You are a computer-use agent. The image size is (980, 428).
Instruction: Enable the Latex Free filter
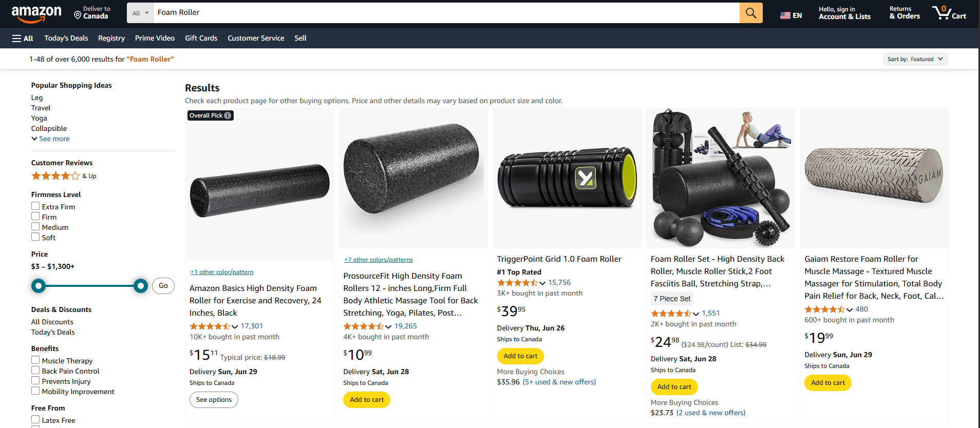click(35, 419)
